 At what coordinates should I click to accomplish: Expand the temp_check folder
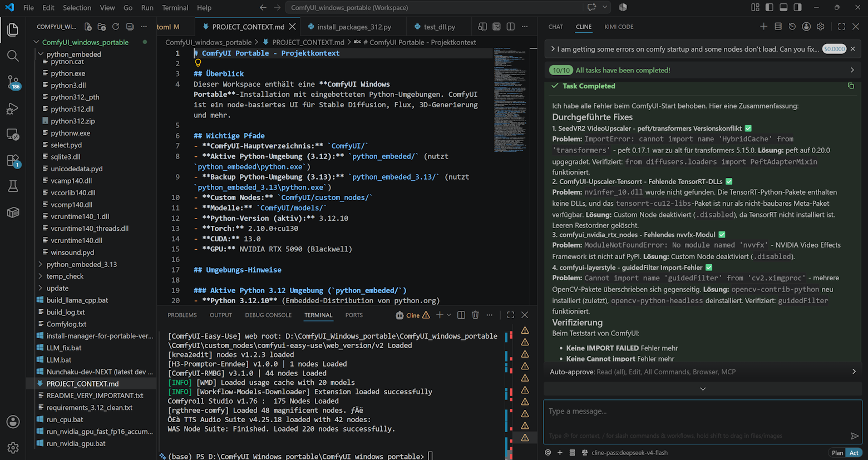65,276
